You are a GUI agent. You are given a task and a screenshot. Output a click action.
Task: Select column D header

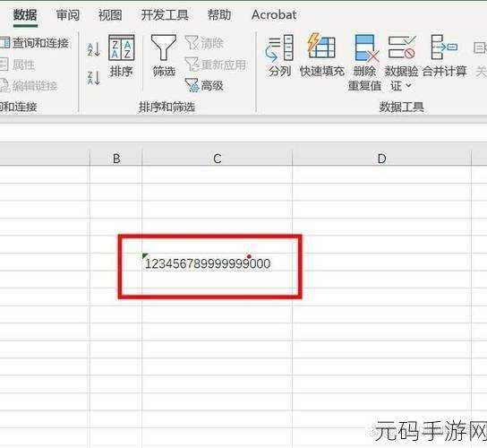[381, 159]
